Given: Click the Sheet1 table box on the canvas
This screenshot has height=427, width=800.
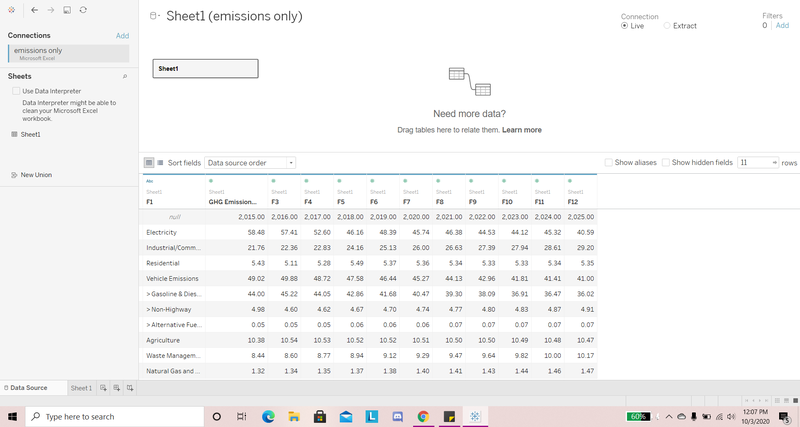Looking at the screenshot, I should 206,68.
